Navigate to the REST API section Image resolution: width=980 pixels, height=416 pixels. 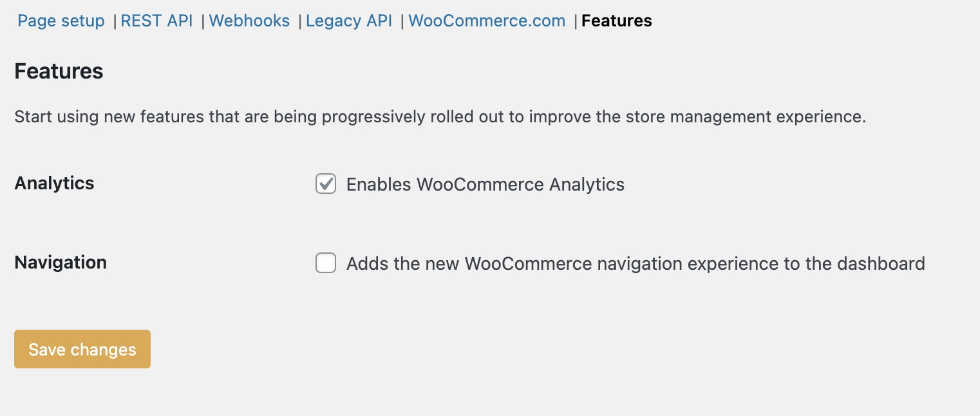[x=156, y=21]
